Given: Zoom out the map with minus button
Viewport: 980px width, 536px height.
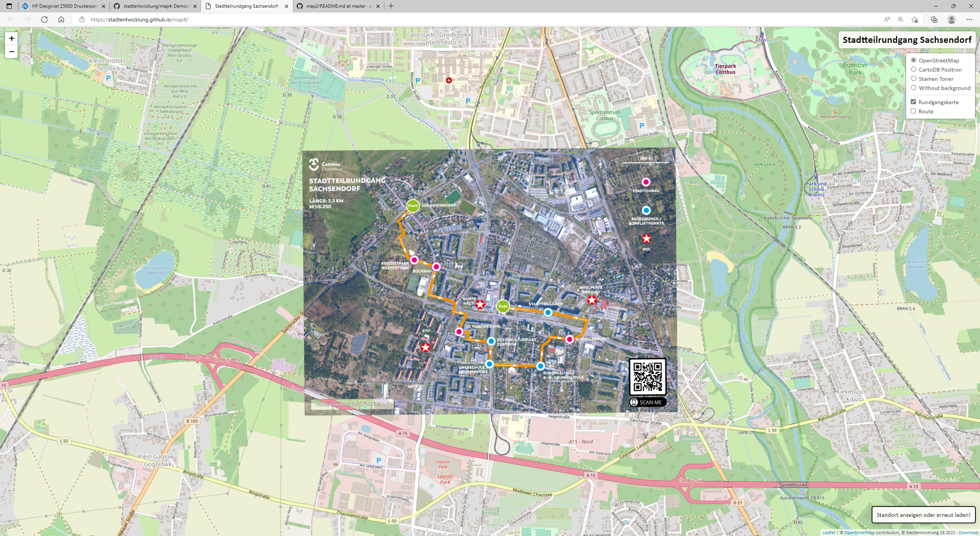Looking at the screenshot, I should 11,52.
